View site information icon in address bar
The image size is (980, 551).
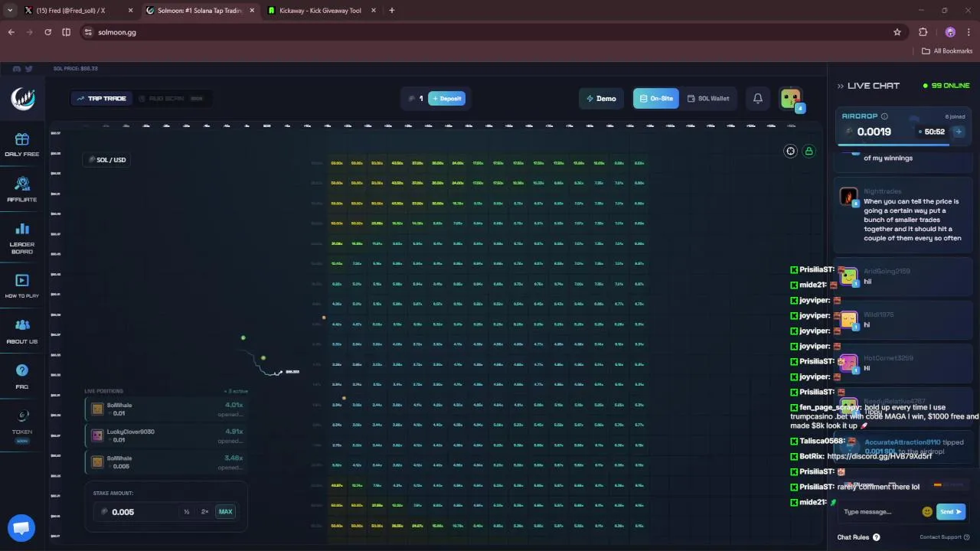tap(88, 32)
